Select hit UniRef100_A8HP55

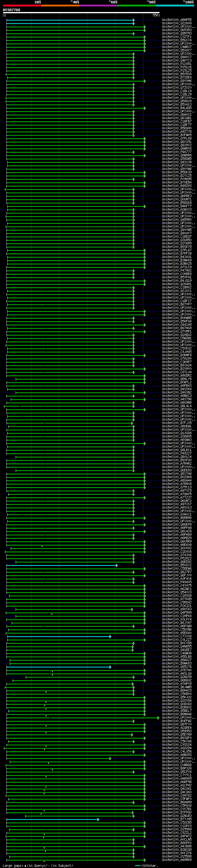[177, 20]
